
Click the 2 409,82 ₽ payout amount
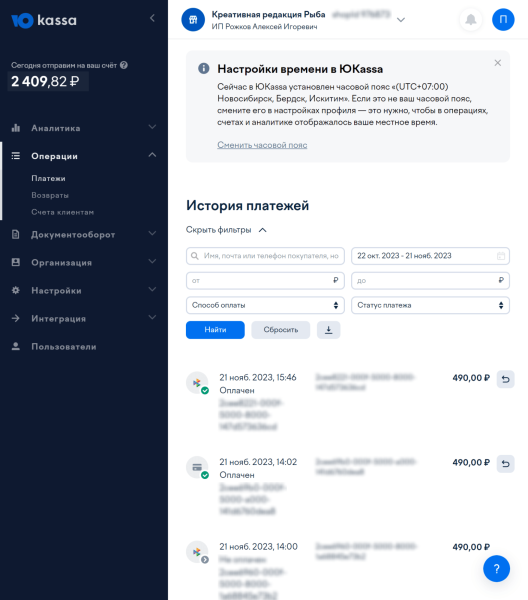click(x=45, y=81)
